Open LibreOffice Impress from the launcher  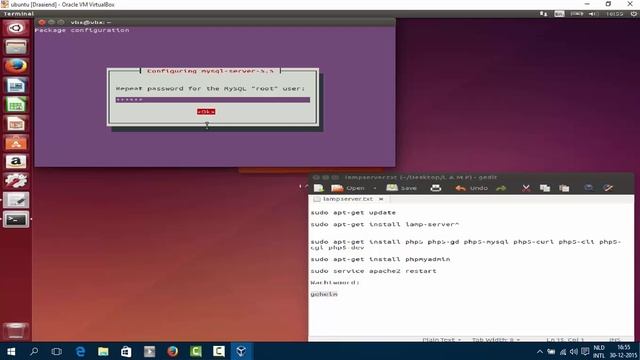tap(16, 124)
